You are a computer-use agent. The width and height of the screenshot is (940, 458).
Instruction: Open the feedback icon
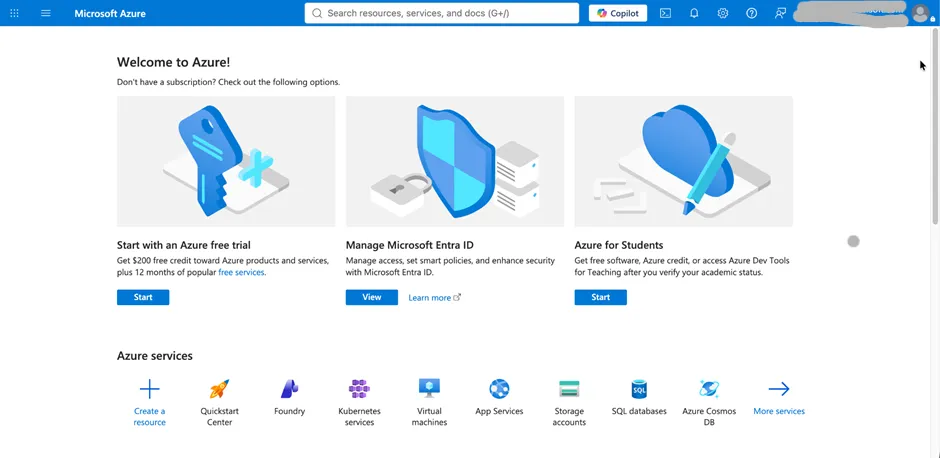click(x=780, y=13)
